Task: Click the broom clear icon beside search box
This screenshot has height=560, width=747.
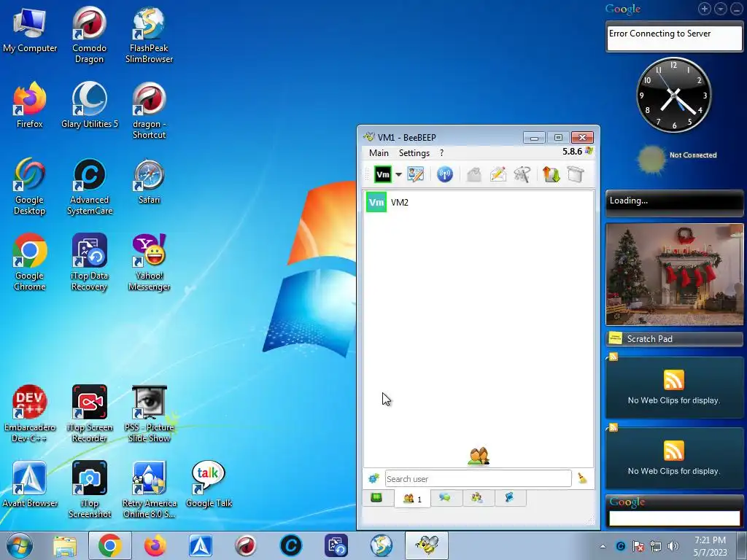Action: [582, 478]
